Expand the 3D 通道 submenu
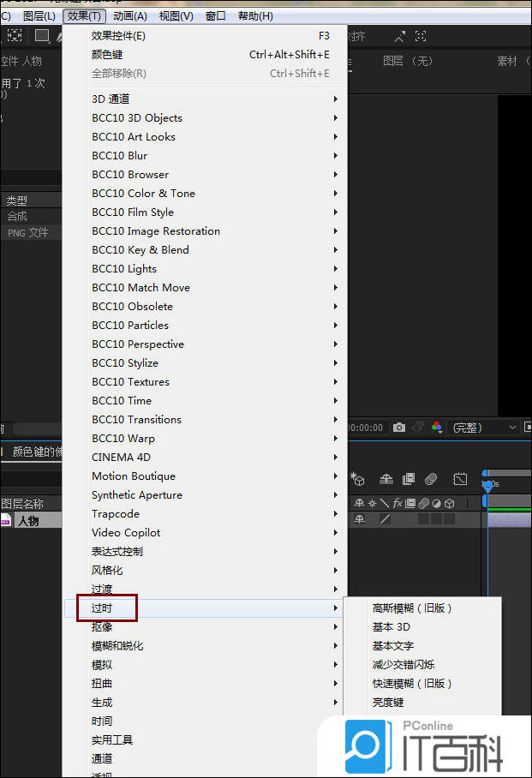Image resolution: width=532 pixels, height=778 pixels. (206, 99)
